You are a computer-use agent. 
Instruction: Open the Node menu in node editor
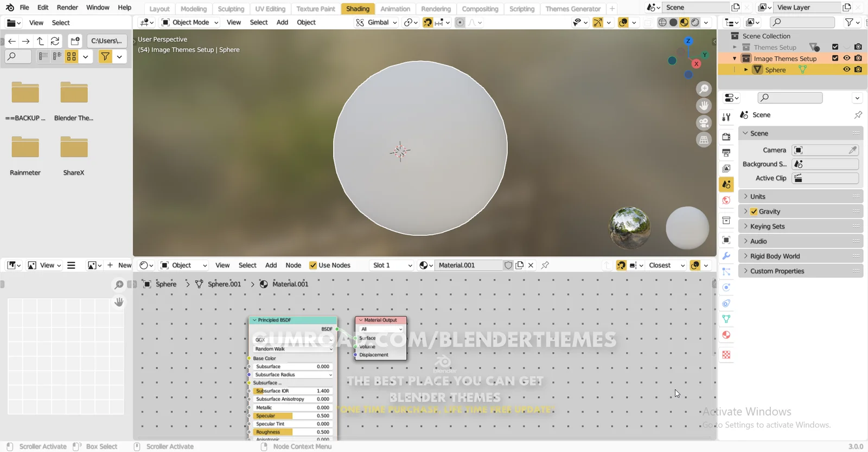coord(293,265)
